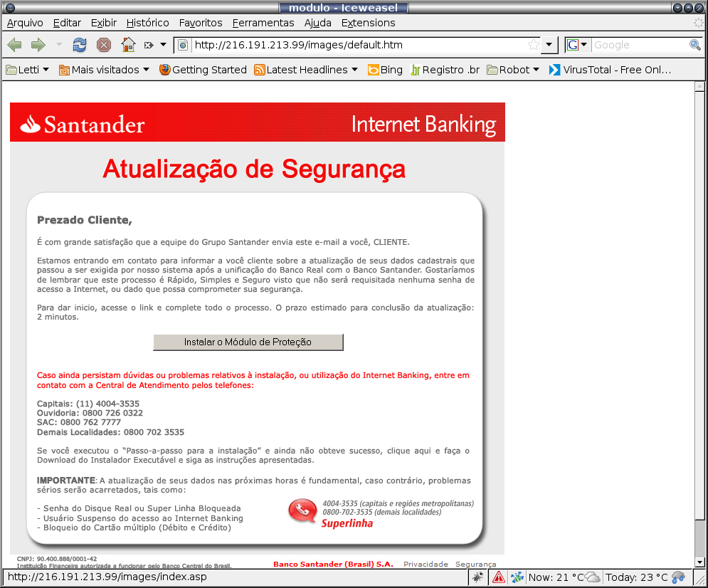Click the scrollbar up arrow
The width and height of the screenshot is (708, 588).
click(699, 87)
